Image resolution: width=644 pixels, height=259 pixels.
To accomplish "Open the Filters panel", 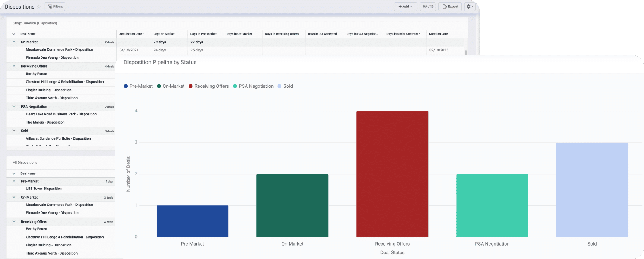I will [55, 7].
